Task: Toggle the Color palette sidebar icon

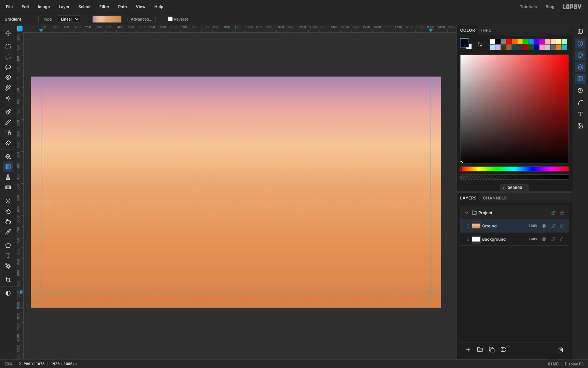Action: [x=580, y=55]
